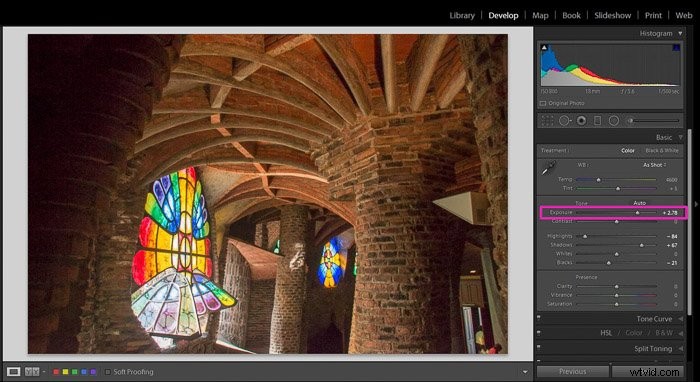Viewport: 700px width, 382px height.
Task: Open the Web module
Action: [683, 15]
